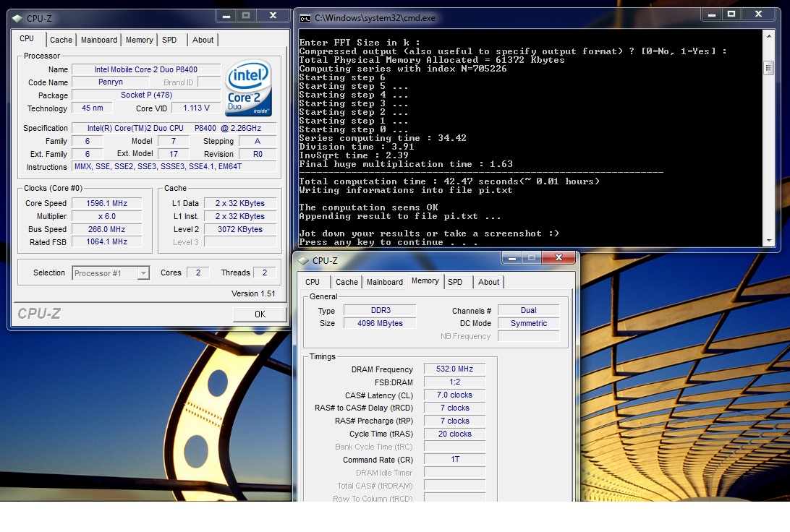Click the Specification field showing P8400 @ 2.26GHz

pyautogui.click(x=174, y=128)
